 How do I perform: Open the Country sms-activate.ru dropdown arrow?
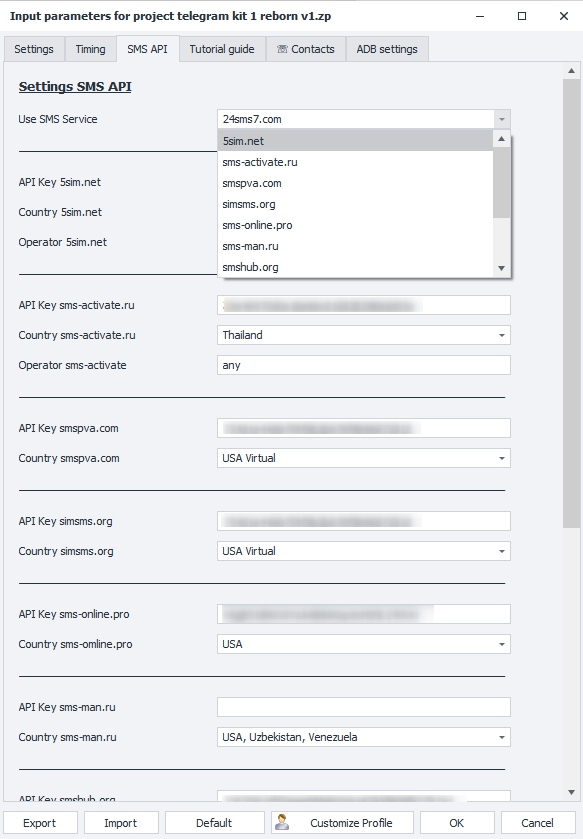click(502, 335)
